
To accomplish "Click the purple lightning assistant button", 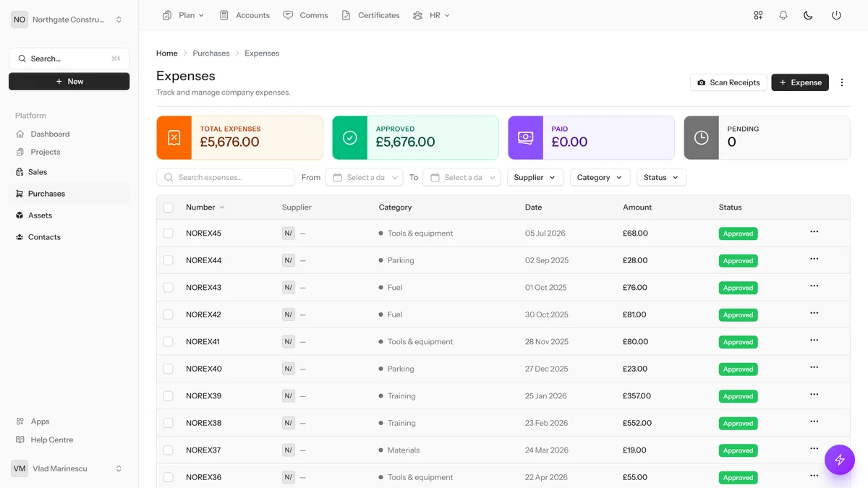I will point(840,459).
